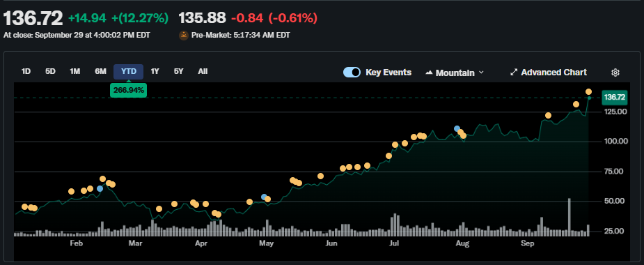The image size is (644, 265).
Task: Click the latest key event marker at chart peak
Action: (x=588, y=92)
